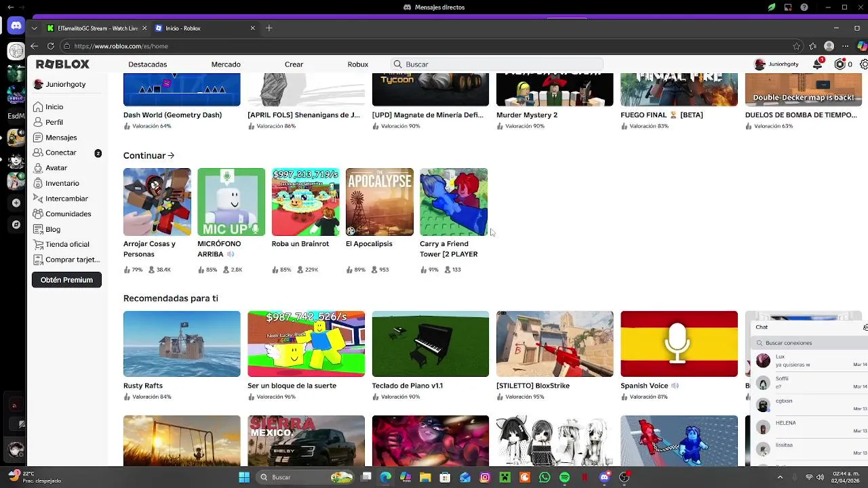Viewport: 868px width, 488px height.
Task: Open Juniorhgoty profile in sidebar
Action: 60,85
